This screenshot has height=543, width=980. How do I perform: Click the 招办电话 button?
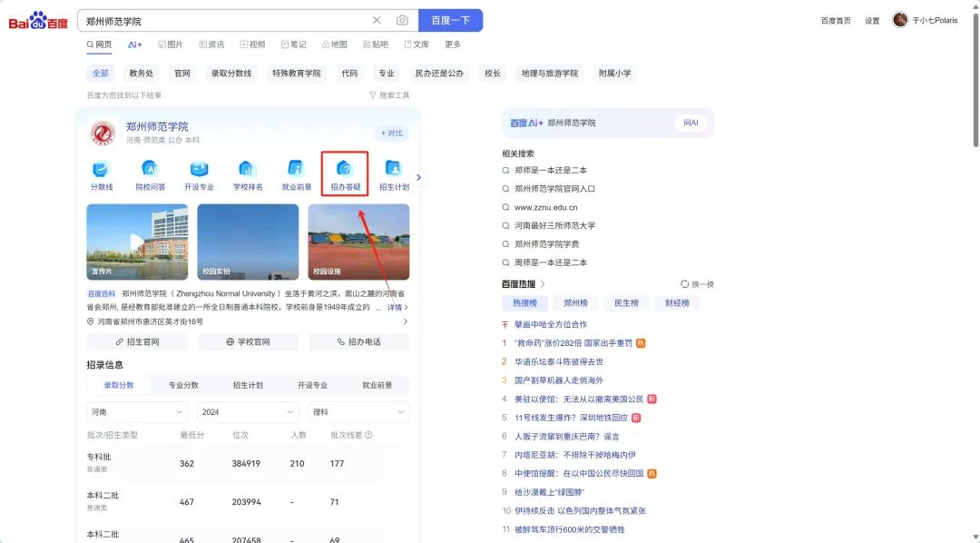[x=358, y=341]
